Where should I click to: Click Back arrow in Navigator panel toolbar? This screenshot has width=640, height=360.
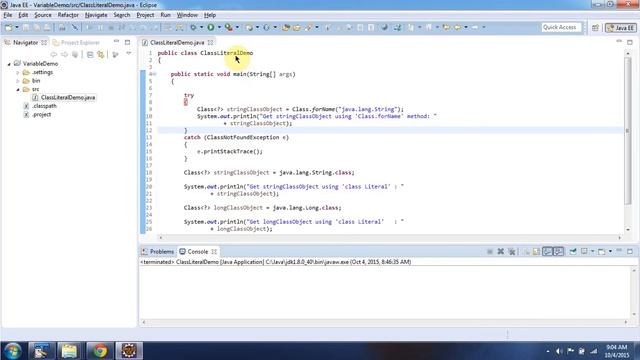pyautogui.click(x=53, y=54)
